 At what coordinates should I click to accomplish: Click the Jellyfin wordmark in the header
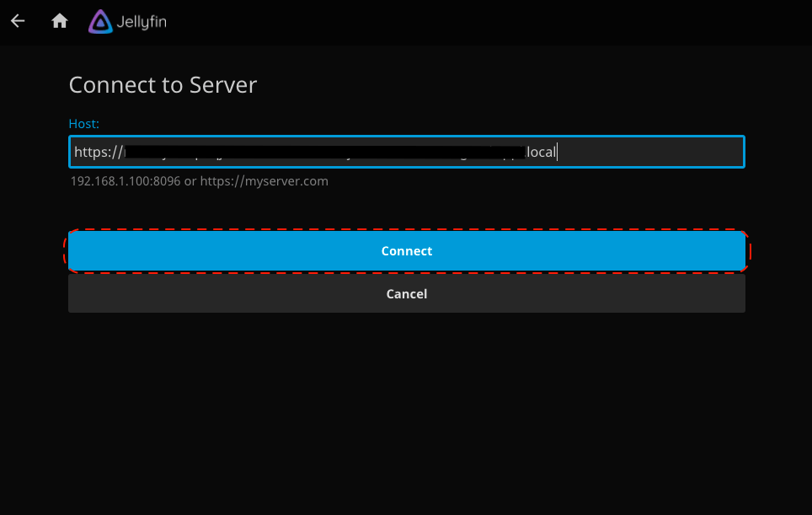142,23
